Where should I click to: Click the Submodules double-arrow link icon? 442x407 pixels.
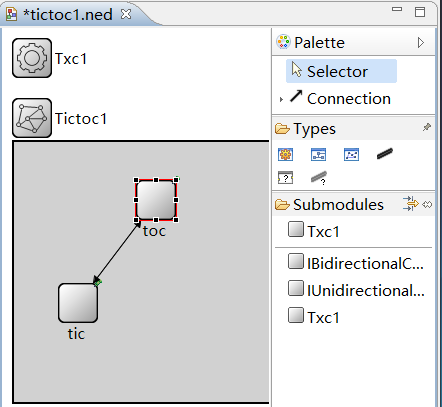pyautogui.click(x=427, y=204)
